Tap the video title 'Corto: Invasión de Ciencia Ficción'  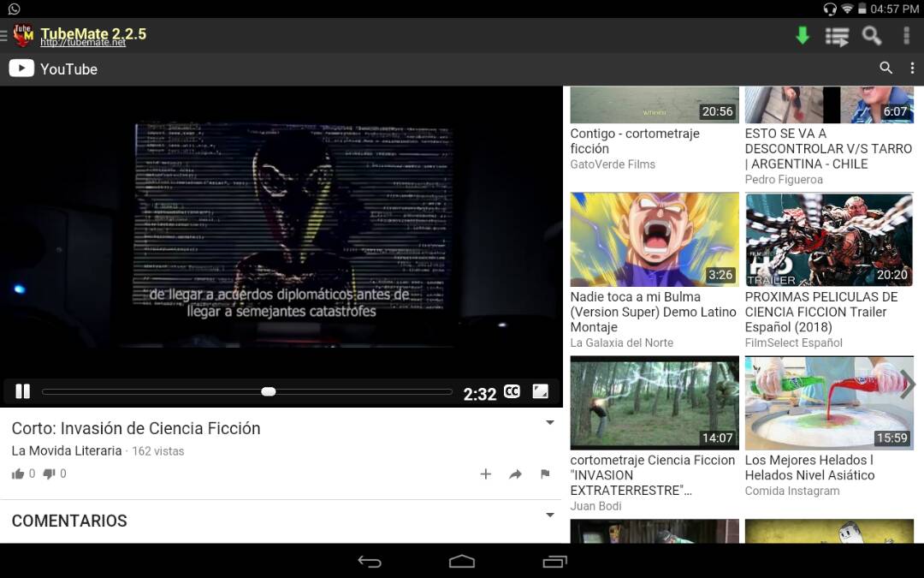136,428
